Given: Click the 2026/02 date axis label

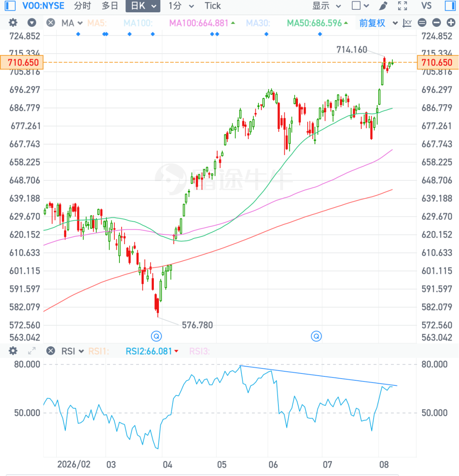Looking at the screenshot, I should coord(74,465).
